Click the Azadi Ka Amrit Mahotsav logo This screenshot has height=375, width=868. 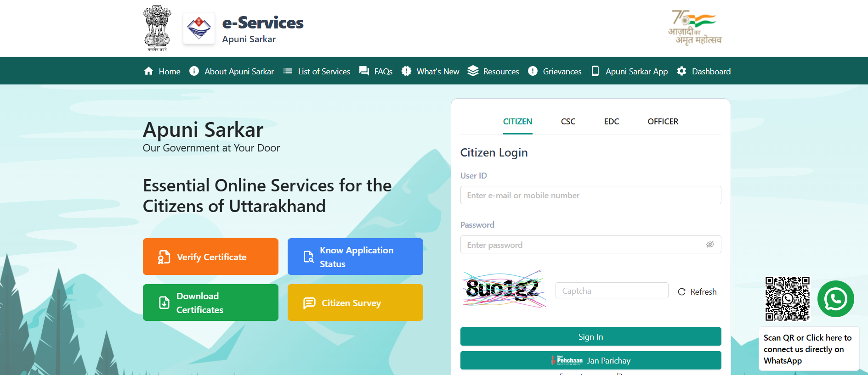click(x=695, y=28)
